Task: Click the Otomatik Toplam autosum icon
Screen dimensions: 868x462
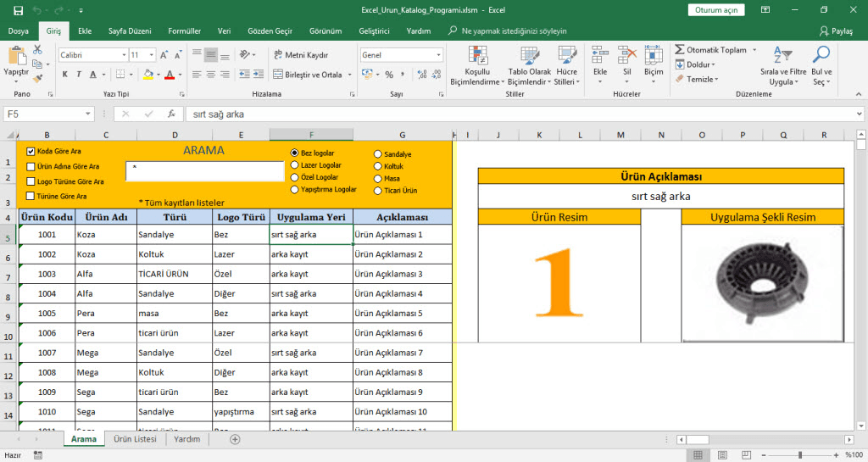Action: (680, 50)
